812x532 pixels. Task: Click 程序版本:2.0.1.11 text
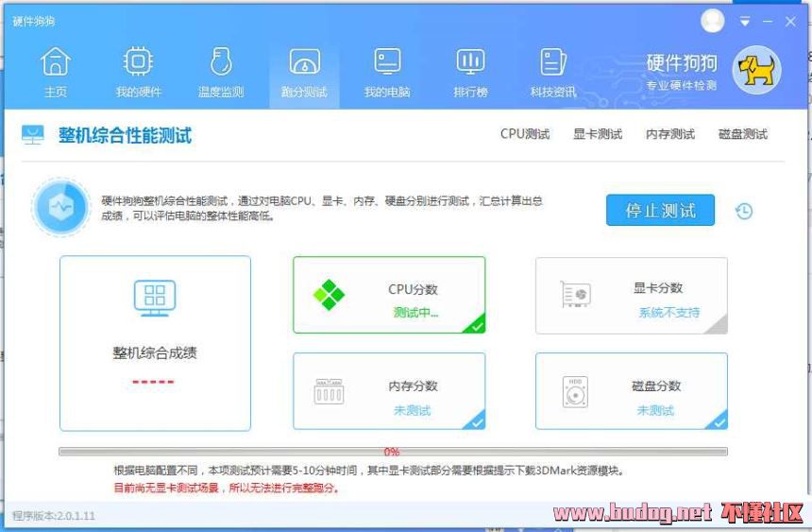coord(54,516)
